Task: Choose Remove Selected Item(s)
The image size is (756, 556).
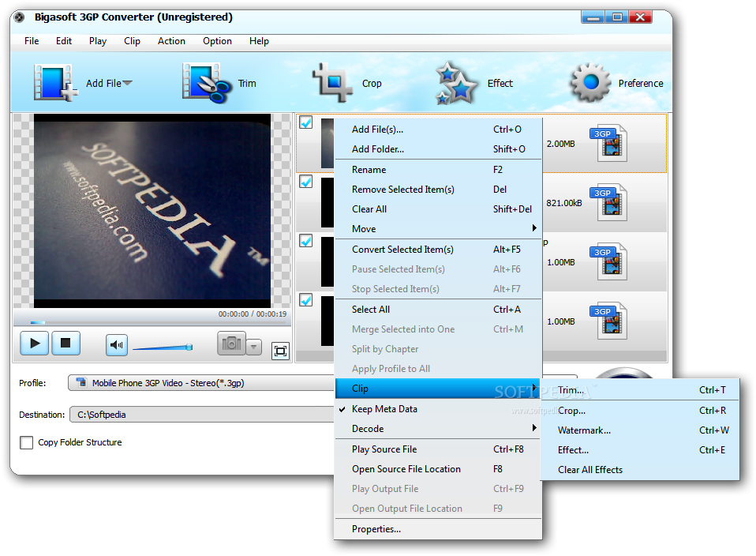Action: pos(438,190)
